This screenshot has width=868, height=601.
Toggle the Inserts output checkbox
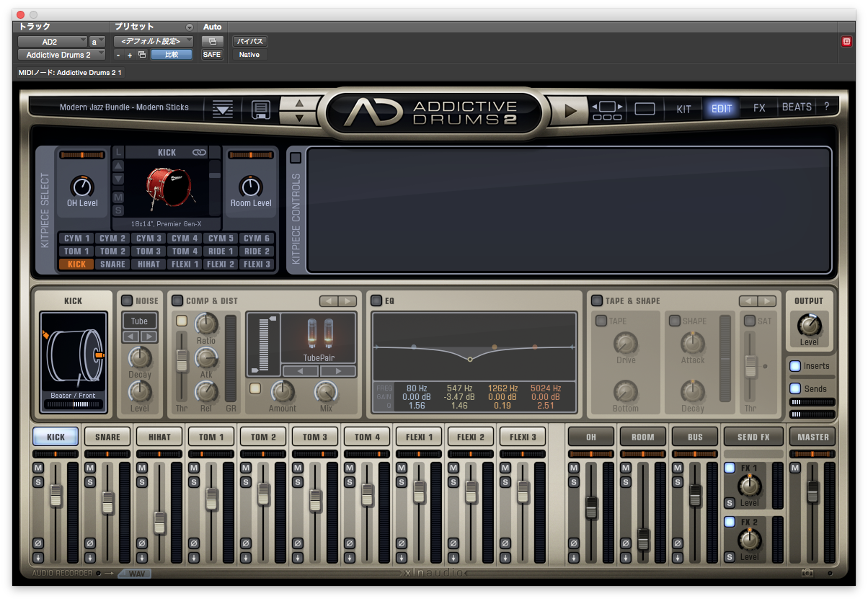tap(795, 366)
